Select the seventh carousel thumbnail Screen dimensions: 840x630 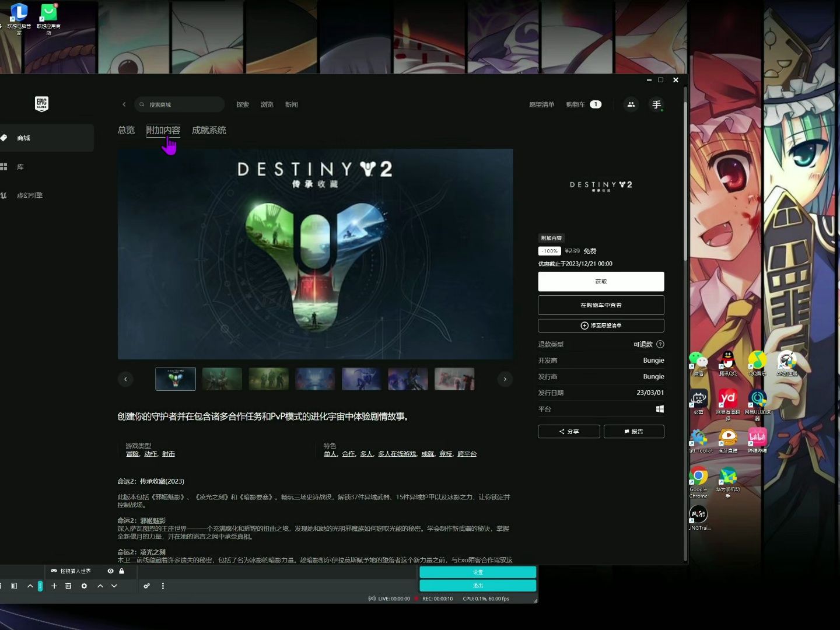pos(454,379)
